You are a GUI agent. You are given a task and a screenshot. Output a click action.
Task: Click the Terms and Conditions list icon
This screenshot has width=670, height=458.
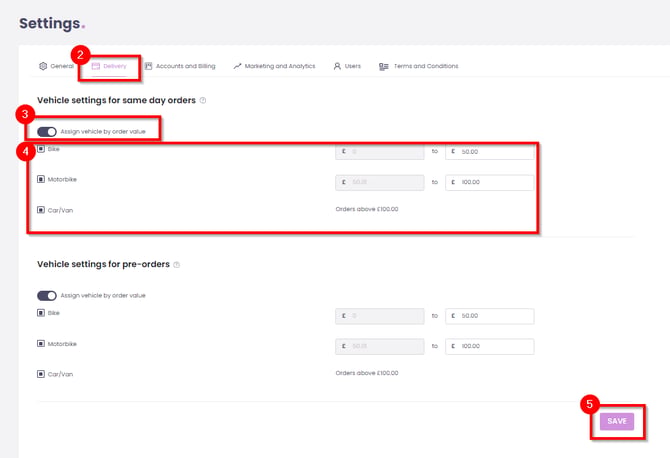pos(384,67)
